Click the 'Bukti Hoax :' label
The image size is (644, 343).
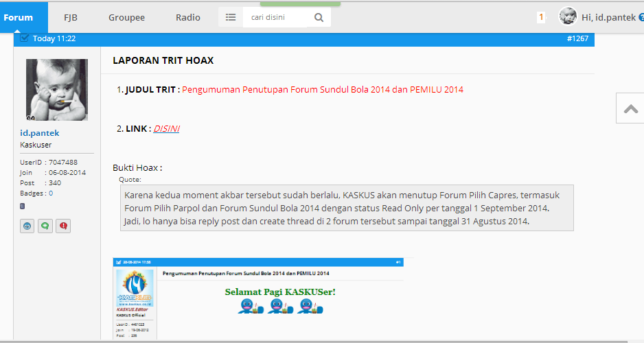click(137, 167)
